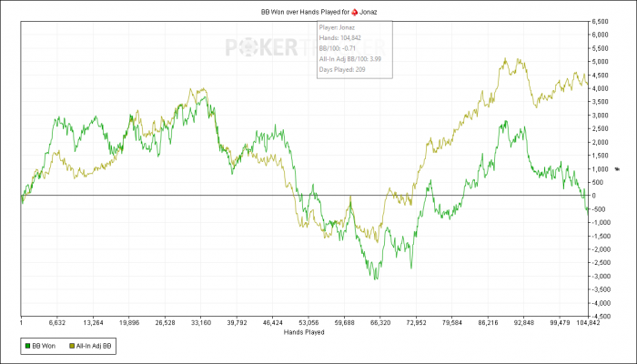This screenshot has width=637, height=364.
Task: Click the 86,216 x-axis tick label
Action: pos(488,323)
